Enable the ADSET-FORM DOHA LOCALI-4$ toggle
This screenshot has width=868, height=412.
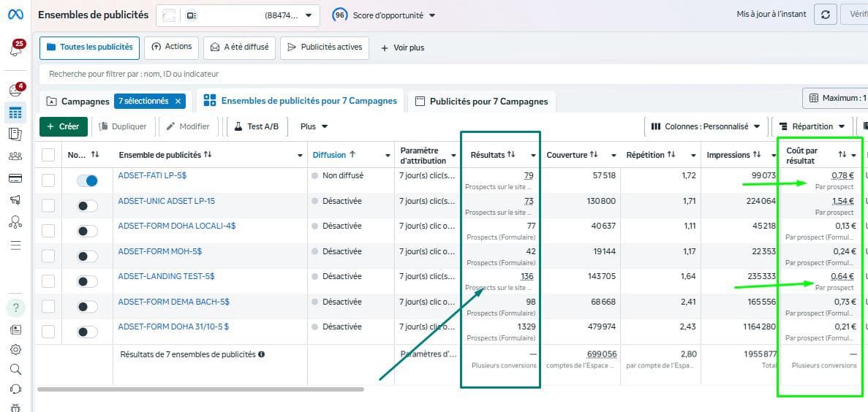pyautogui.click(x=87, y=231)
